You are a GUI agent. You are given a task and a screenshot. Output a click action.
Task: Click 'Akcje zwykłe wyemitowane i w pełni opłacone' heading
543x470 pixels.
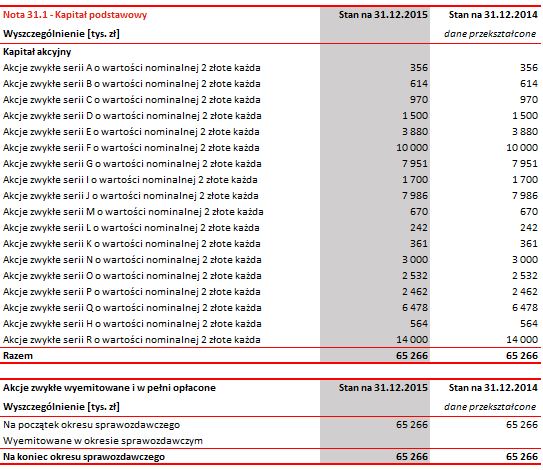(x=109, y=388)
